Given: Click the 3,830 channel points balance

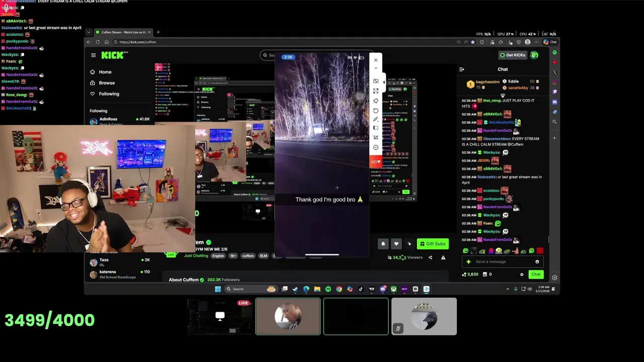Looking at the screenshot, I should [x=470, y=275].
